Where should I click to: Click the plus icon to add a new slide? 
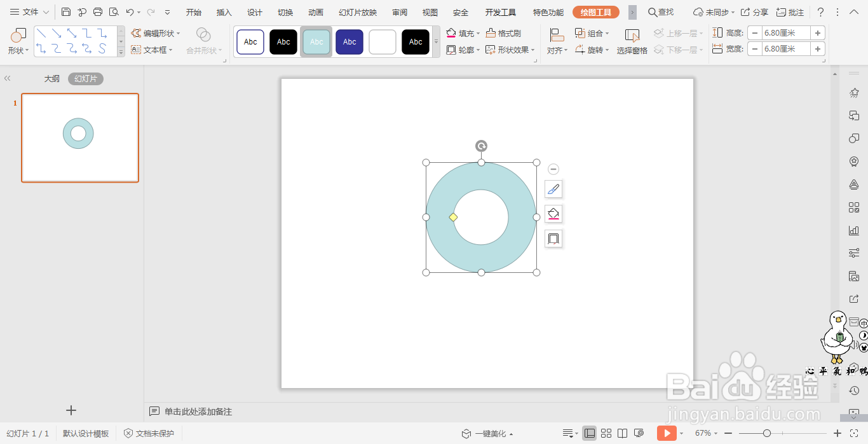point(71,410)
